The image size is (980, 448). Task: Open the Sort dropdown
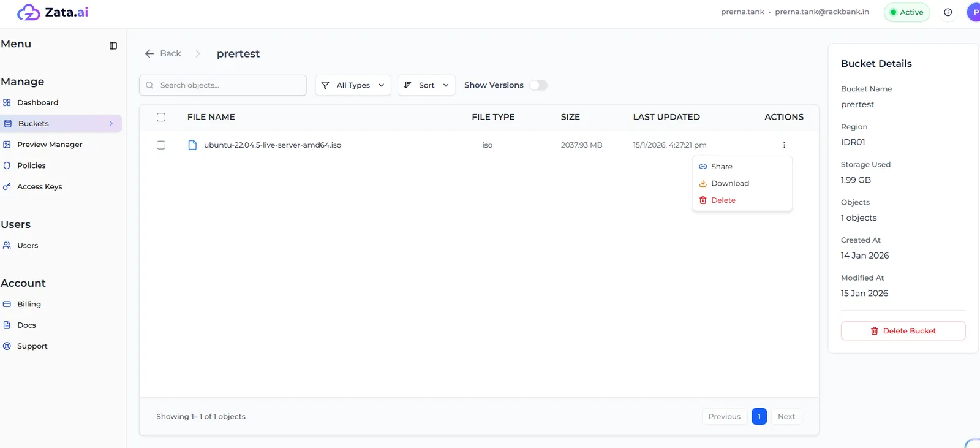[x=426, y=85]
